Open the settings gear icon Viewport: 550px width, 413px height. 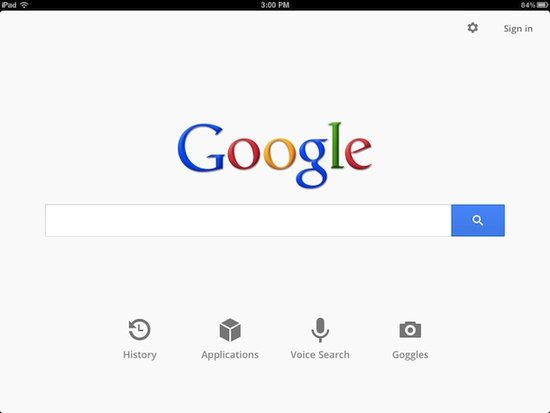(x=472, y=27)
